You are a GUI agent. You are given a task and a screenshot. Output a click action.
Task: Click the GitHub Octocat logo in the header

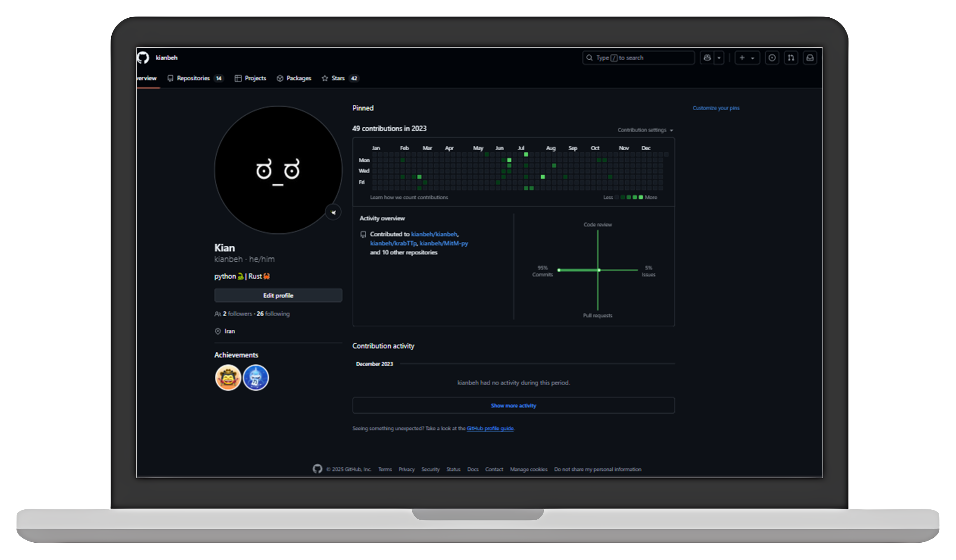[x=143, y=58]
